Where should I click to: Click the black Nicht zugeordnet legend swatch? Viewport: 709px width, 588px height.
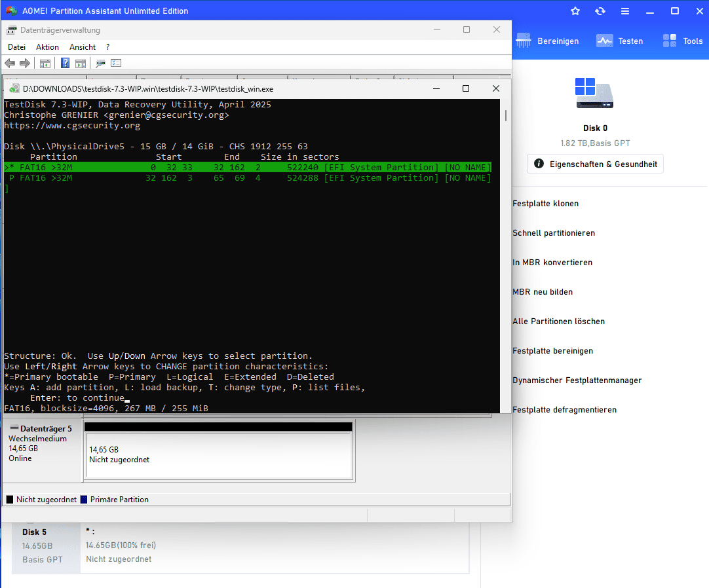coord(9,500)
